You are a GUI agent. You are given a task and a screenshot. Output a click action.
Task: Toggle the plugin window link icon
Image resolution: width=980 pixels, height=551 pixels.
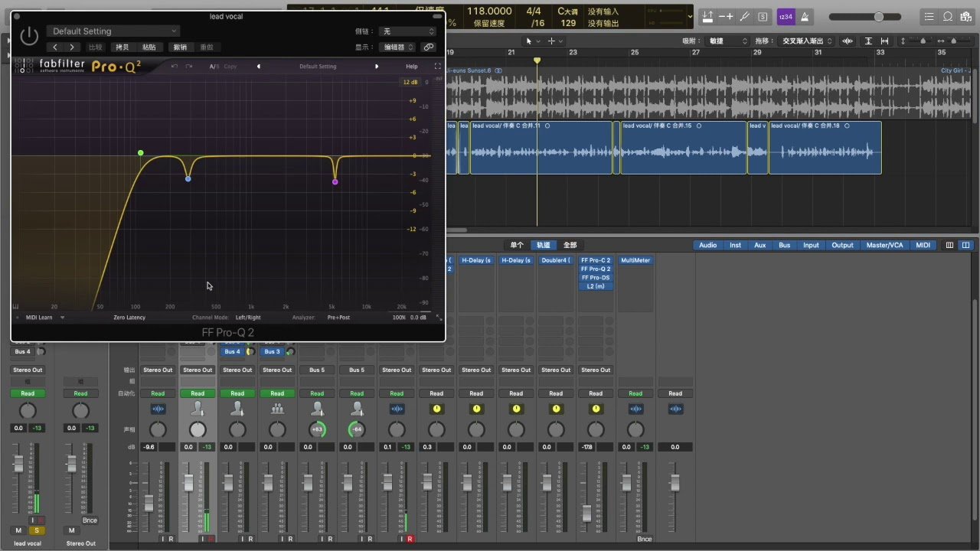pyautogui.click(x=429, y=47)
